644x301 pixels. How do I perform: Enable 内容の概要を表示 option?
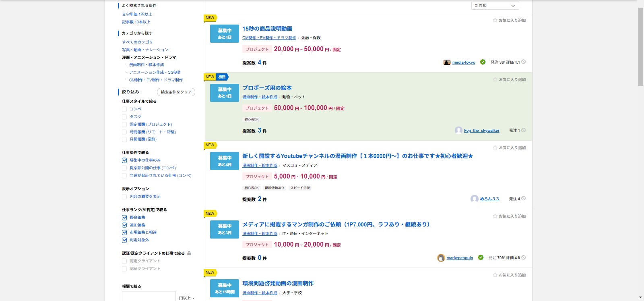(124, 197)
